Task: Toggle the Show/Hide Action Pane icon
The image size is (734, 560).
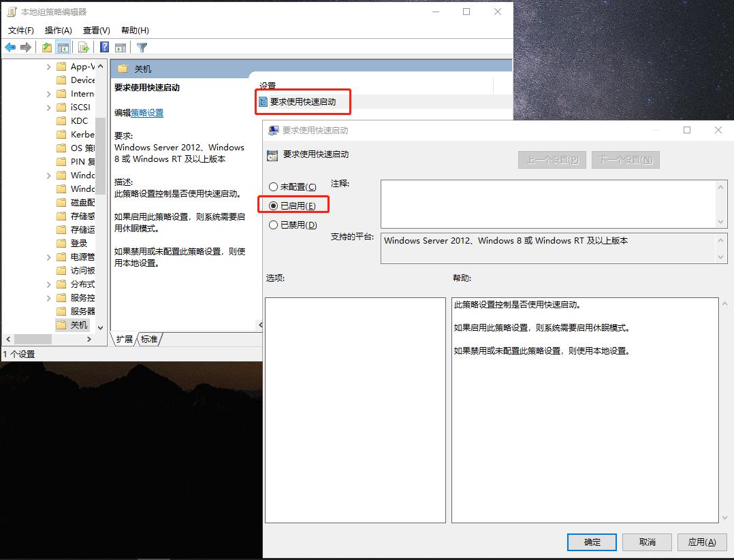Action: pyautogui.click(x=121, y=47)
